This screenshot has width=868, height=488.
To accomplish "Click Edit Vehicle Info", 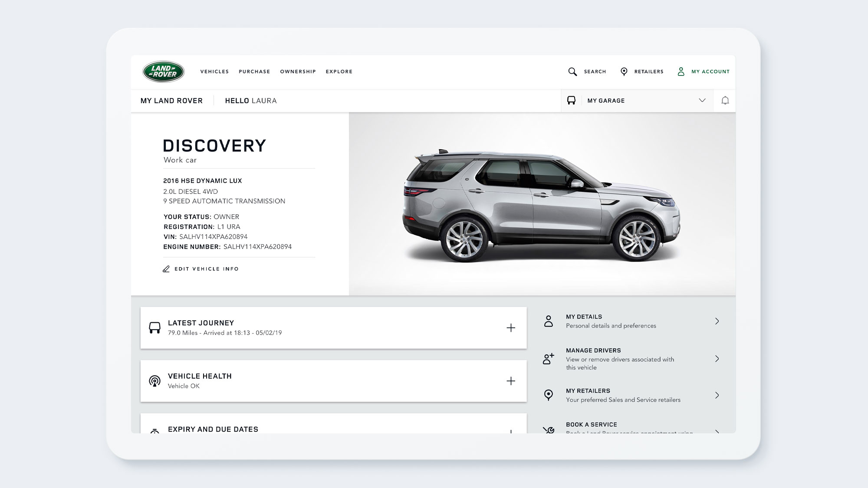I will (207, 269).
